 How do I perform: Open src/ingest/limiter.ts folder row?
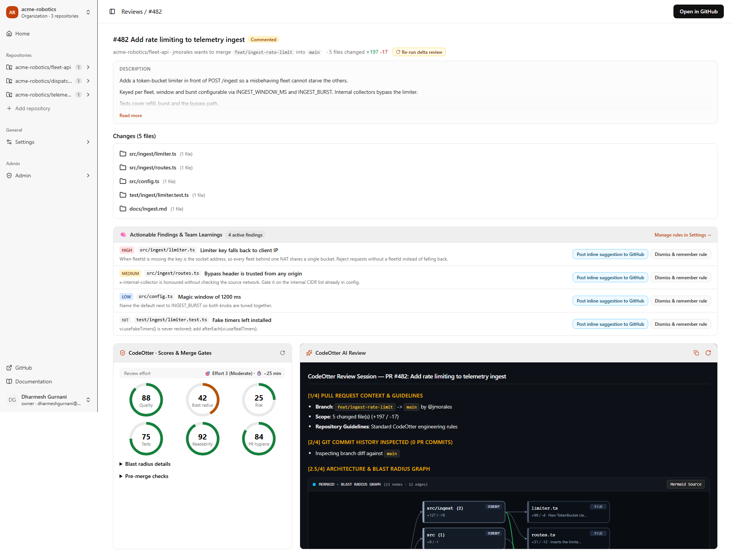coord(415,154)
